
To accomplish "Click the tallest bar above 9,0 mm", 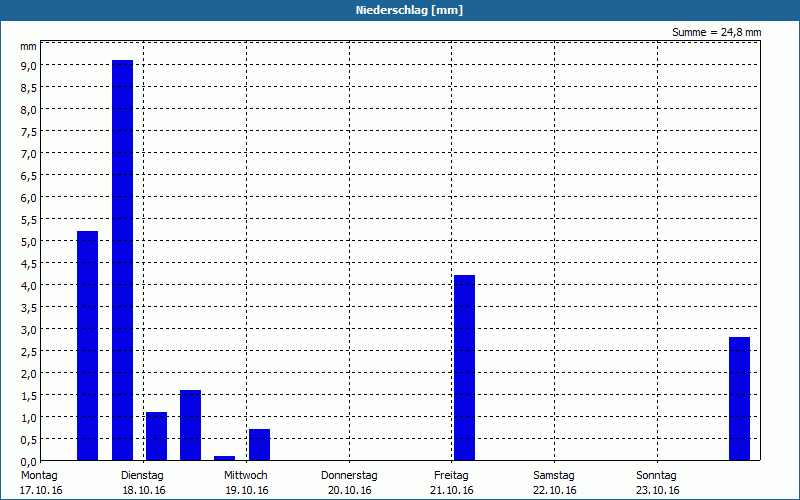I will pyautogui.click(x=122, y=260).
